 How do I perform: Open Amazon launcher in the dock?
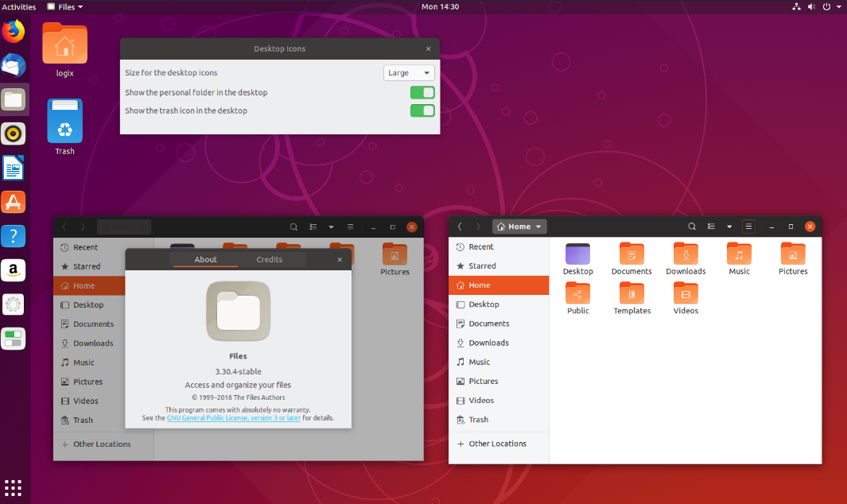(x=14, y=270)
